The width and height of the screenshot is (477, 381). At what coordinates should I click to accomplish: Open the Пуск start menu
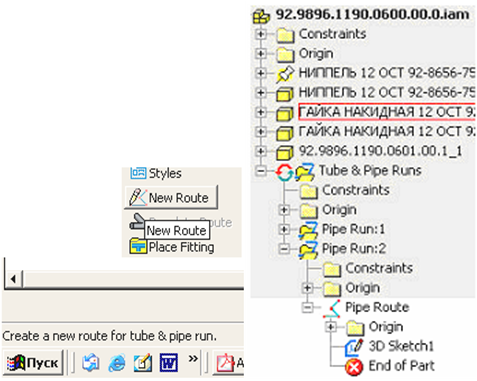tap(33, 363)
